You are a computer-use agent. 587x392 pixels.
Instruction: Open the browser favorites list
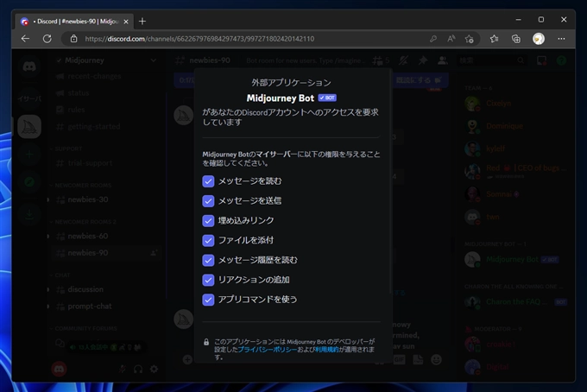(x=494, y=39)
